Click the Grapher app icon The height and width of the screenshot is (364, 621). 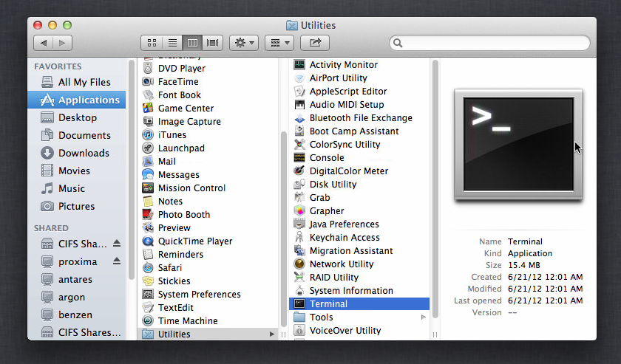pyautogui.click(x=299, y=211)
